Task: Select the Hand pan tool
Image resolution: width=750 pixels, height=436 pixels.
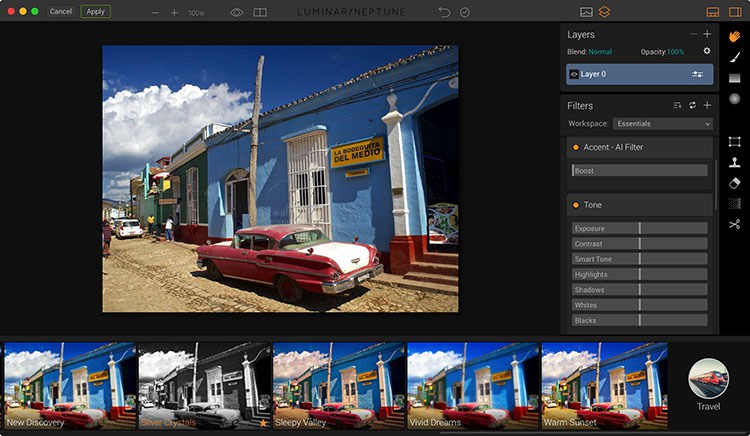Action: [x=734, y=36]
